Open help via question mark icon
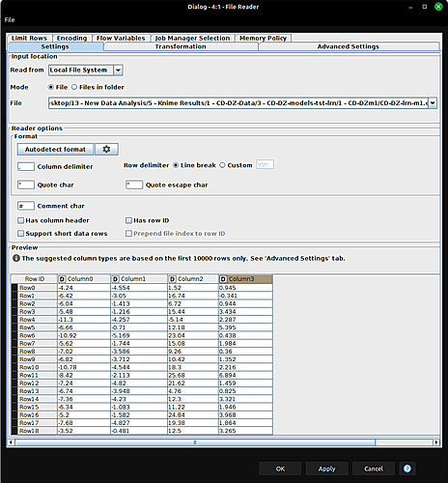Viewport: 448px width, 483px height. tap(407, 469)
